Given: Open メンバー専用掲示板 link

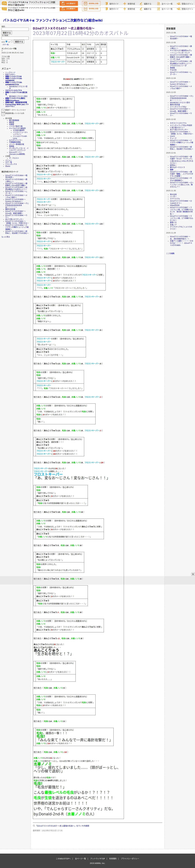Looking at the screenshot, I should (17, 144).
